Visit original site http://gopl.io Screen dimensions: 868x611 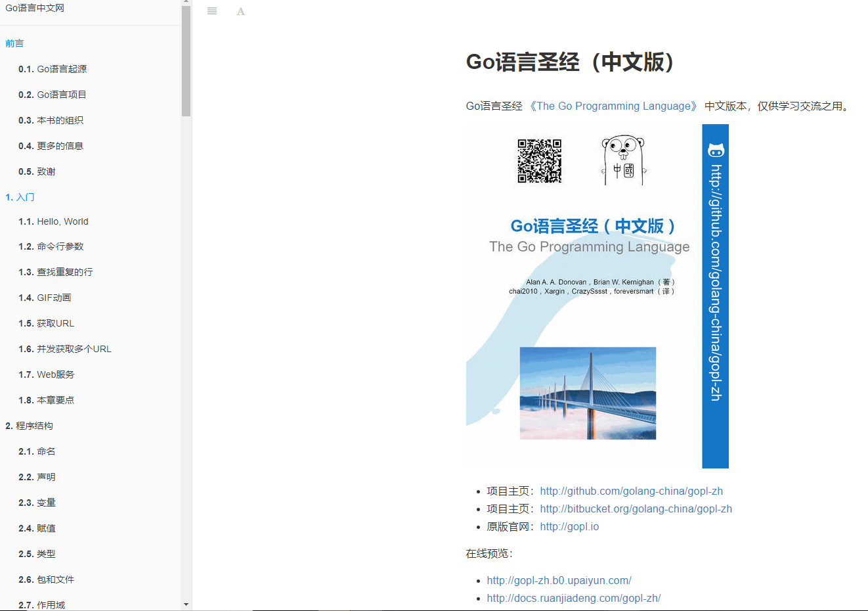569,526
